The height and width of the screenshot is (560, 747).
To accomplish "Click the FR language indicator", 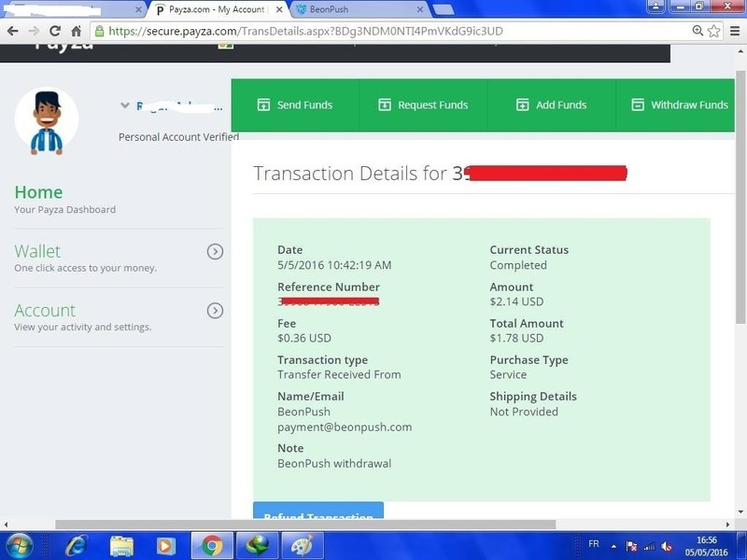I will click(x=594, y=544).
